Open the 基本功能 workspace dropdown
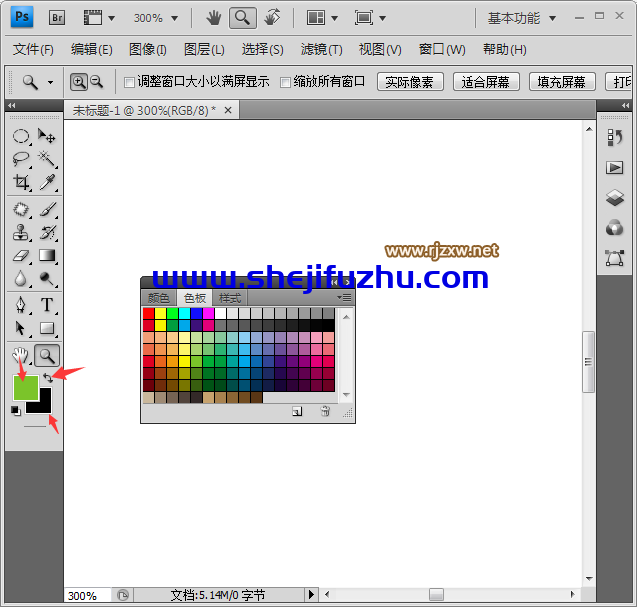637x607 pixels. click(522, 18)
